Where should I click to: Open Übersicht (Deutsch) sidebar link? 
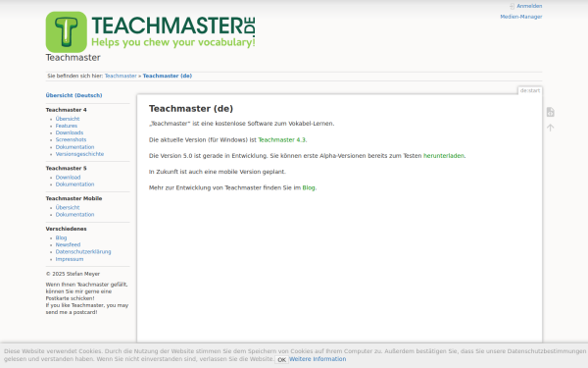(73, 95)
